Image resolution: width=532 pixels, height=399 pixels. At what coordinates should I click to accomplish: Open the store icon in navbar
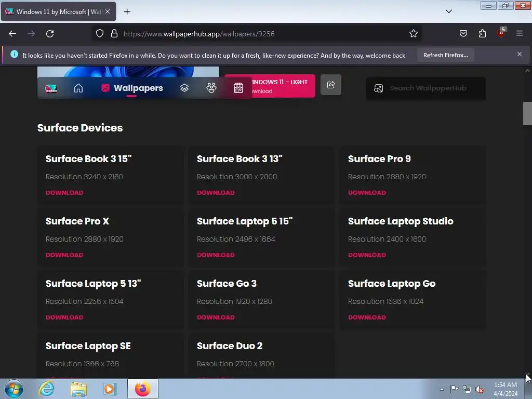238,88
